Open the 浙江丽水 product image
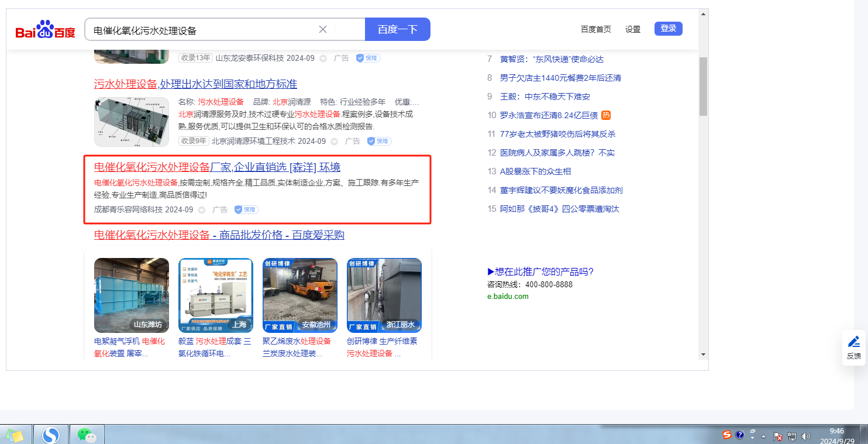The width and height of the screenshot is (868, 444). tap(384, 295)
